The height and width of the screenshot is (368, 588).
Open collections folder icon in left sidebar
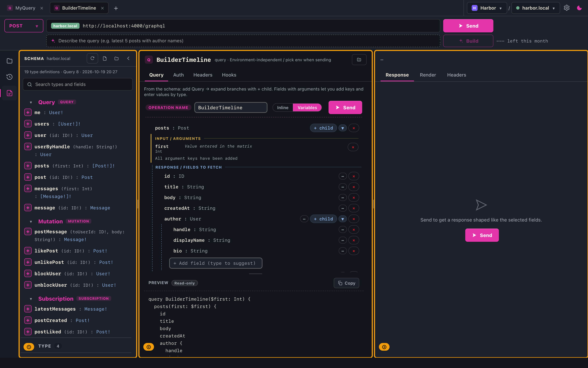tap(10, 61)
